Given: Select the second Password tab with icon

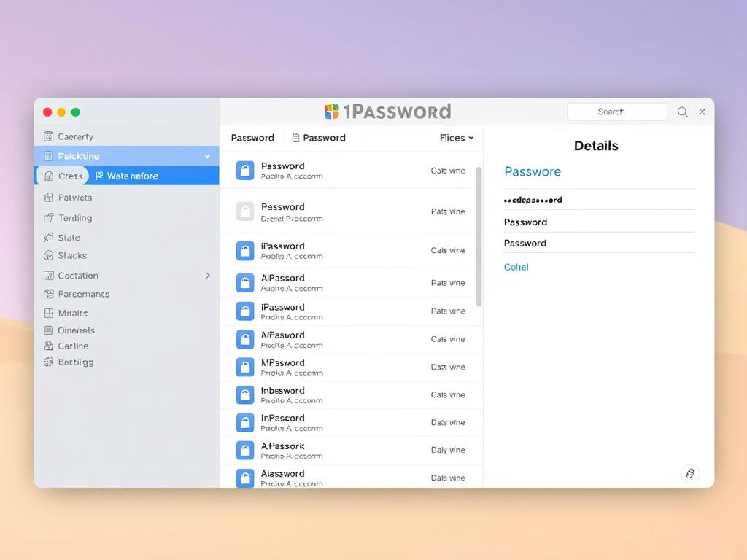Looking at the screenshot, I should click(319, 138).
